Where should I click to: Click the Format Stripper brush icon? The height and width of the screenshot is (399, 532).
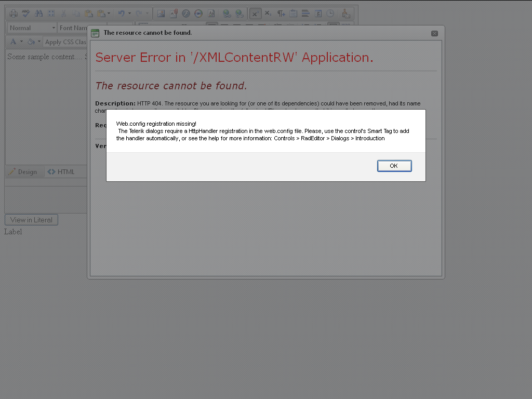(x=345, y=14)
